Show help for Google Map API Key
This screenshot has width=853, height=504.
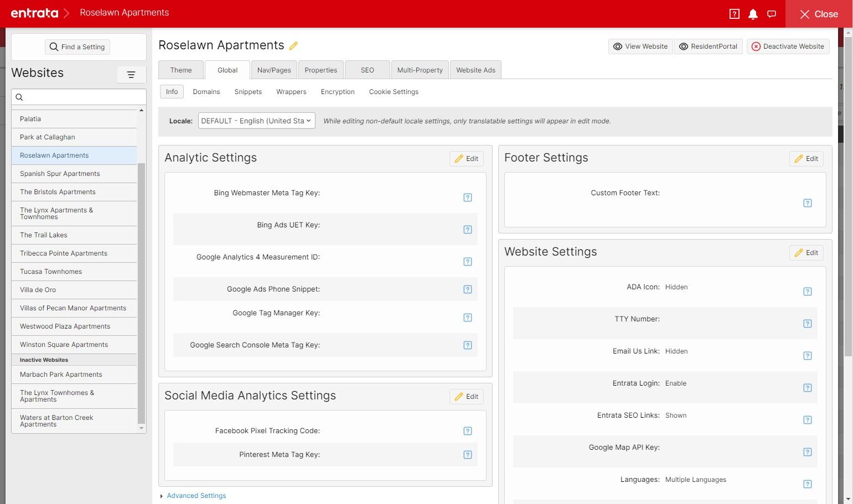click(808, 452)
